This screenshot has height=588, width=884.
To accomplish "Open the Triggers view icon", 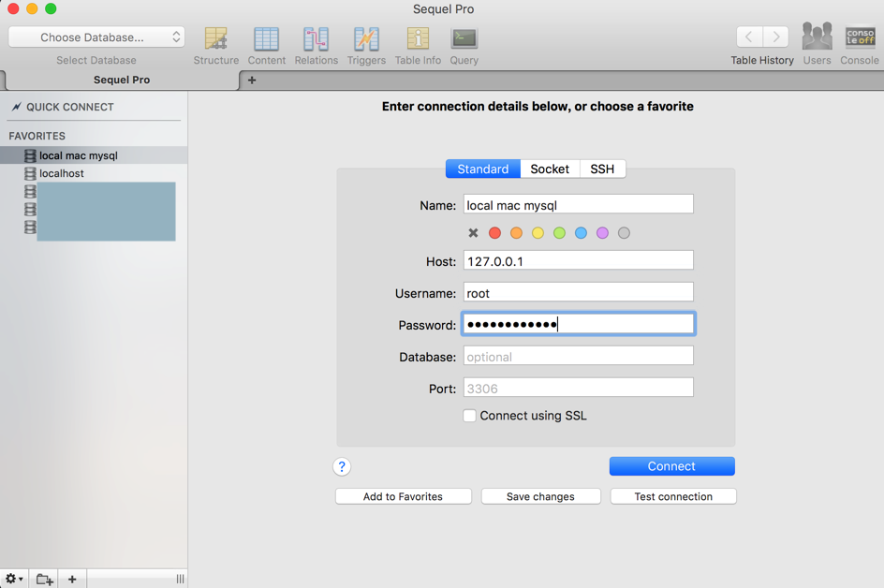I will [366, 39].
